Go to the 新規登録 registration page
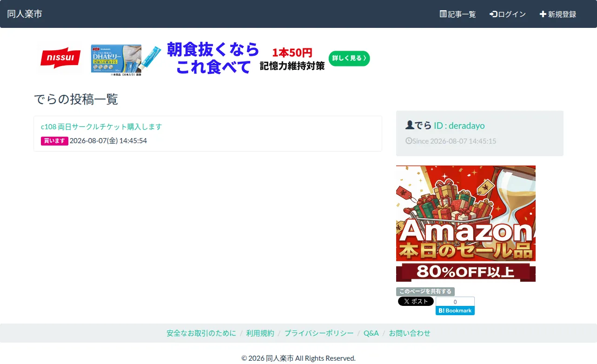Viewport: 597px width, 364px height. click(x=558, y=14)
